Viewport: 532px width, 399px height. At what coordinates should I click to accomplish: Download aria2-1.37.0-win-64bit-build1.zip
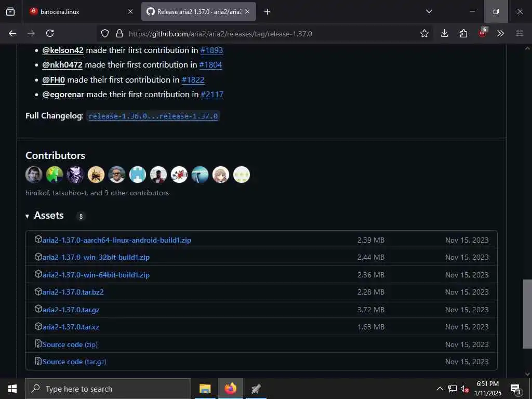pyautogui.click(x=96, y=275)
